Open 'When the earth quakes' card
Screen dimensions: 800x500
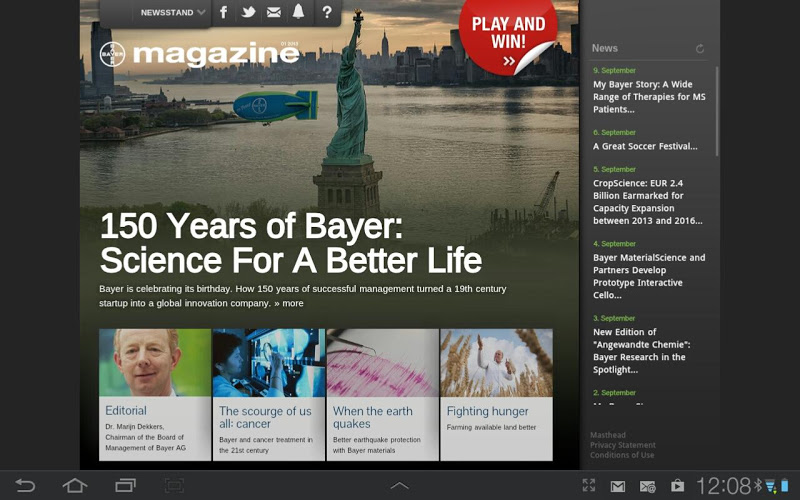[x=383, y=394]
